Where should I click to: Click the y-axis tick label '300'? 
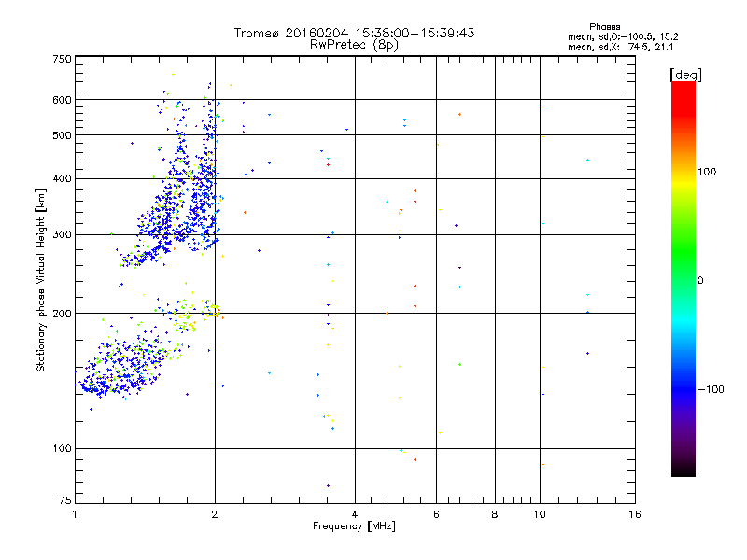point(63,235)
